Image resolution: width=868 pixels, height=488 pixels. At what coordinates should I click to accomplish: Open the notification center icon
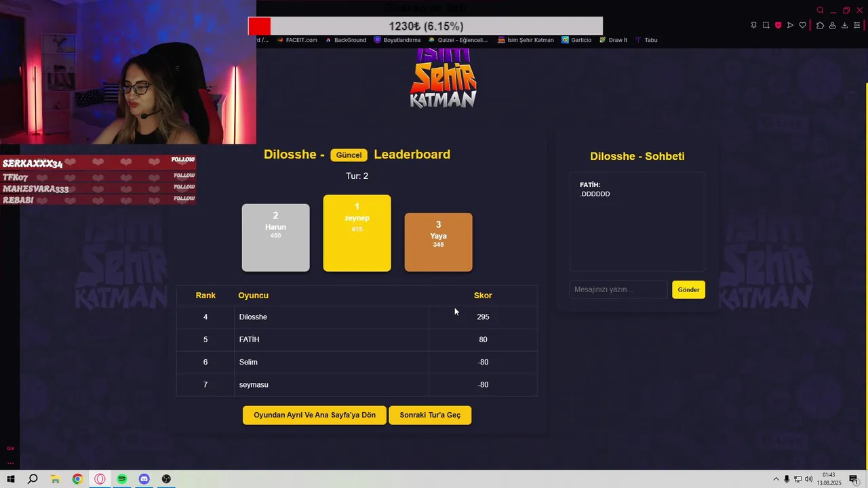[x=853, y=479]
